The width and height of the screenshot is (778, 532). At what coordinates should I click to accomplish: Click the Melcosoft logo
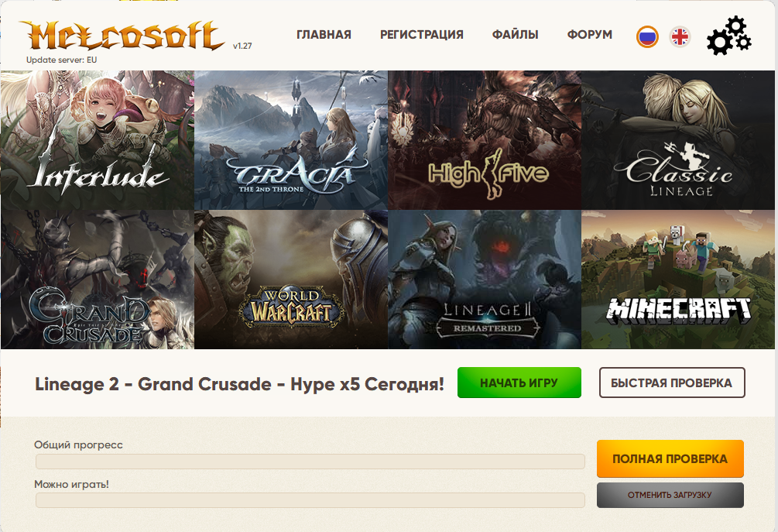click(122, 36)
